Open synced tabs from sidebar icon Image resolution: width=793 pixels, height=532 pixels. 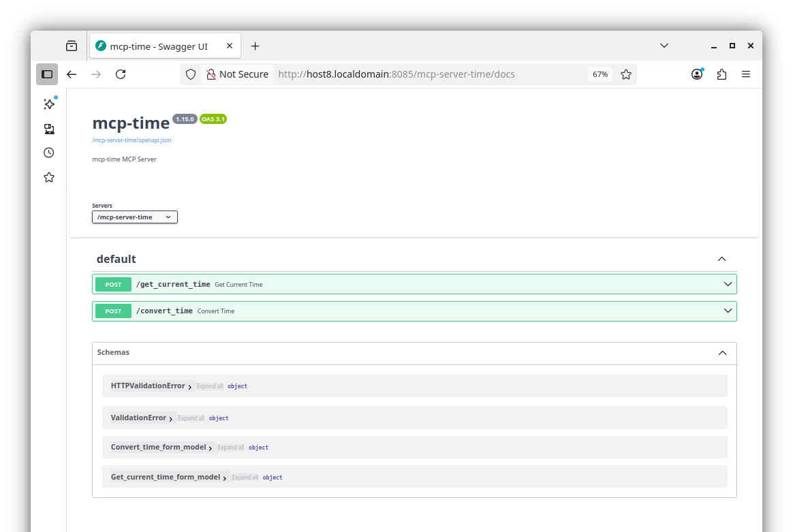(x=49, y=129)
